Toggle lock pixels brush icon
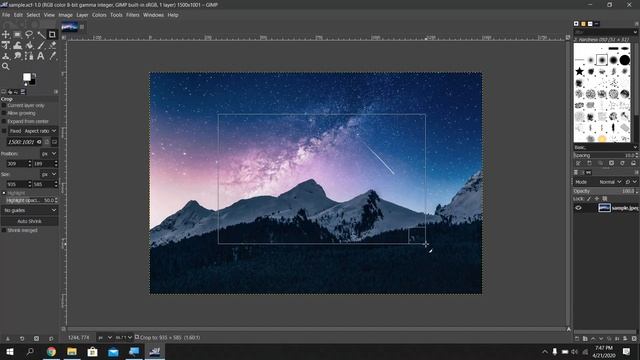The image size is (640, 360). pyautogui.click(x=589, y=199)
